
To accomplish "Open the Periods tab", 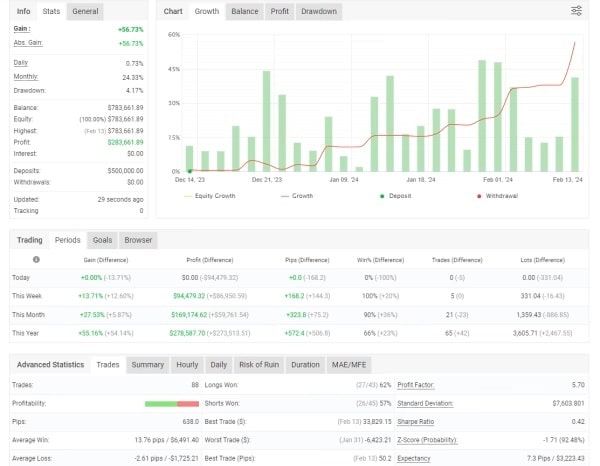I will coord(67,240).
